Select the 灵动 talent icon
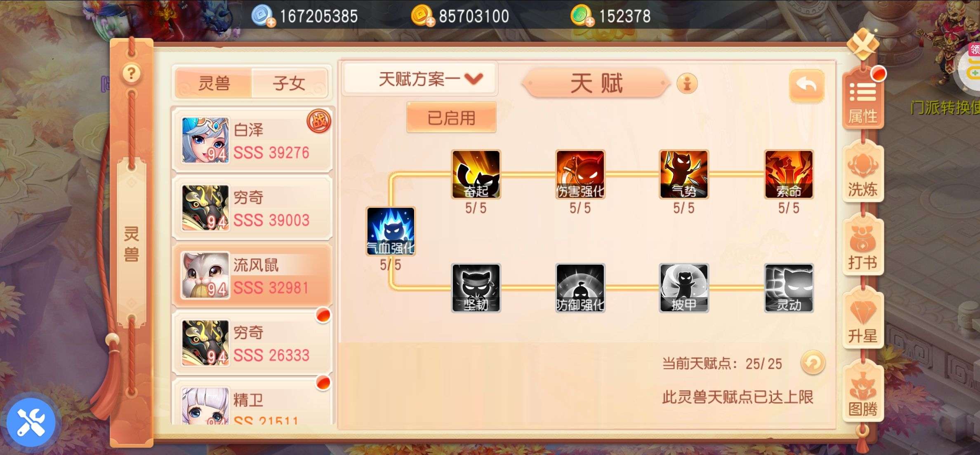 tap(789, 288)
